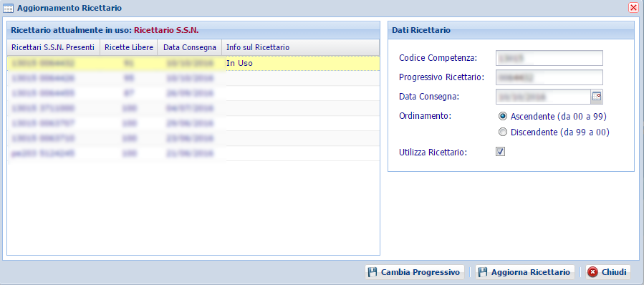Select Ascendente (da 00 a 99) ordering

[x=503, y=116]
